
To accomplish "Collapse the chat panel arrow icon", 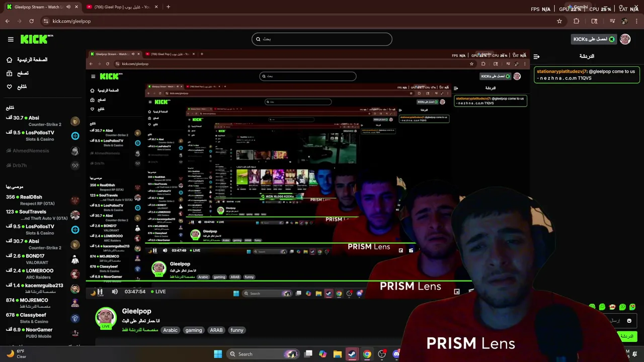I will (x=536, y=56).
